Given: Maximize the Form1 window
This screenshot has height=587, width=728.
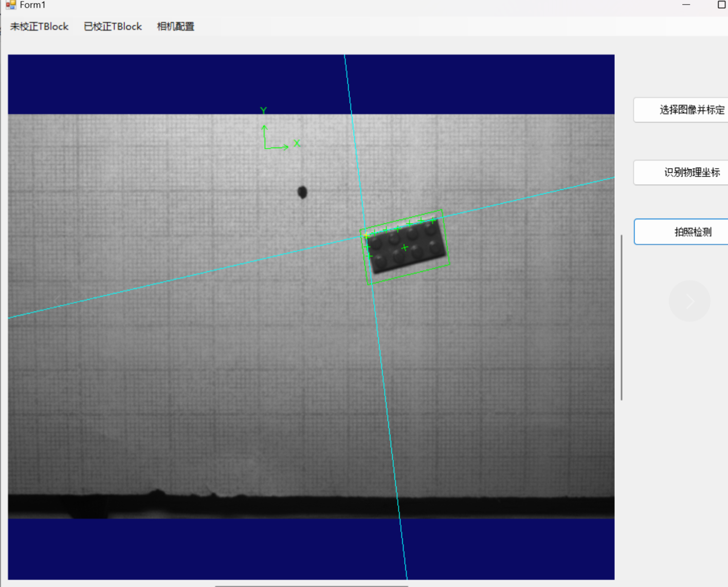Looking at the screenshot, I should point(721,5).
